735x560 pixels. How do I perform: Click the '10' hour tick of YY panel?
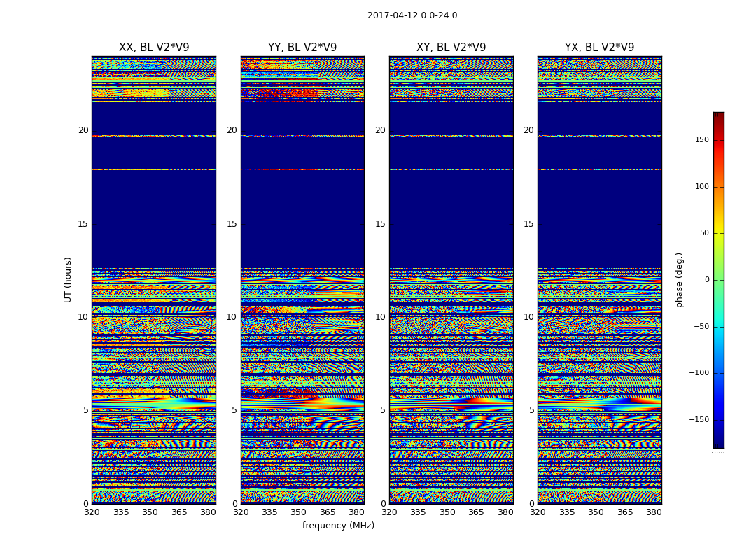pos(232,317)
